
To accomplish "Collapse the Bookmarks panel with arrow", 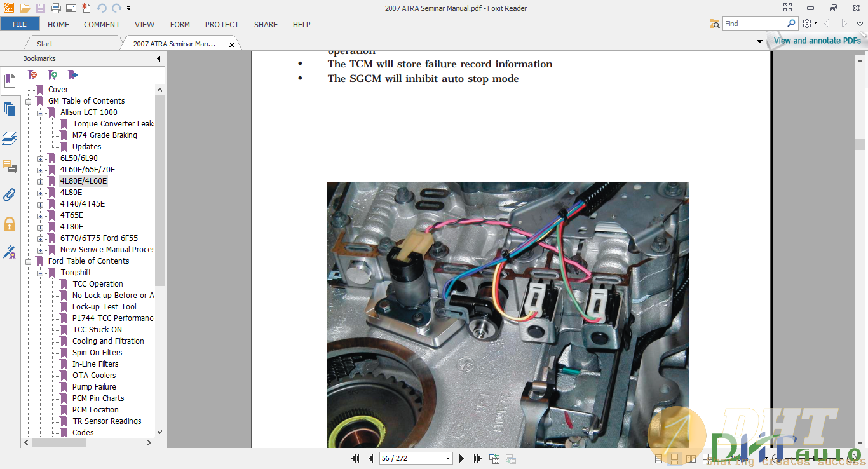I will (159, 59).
